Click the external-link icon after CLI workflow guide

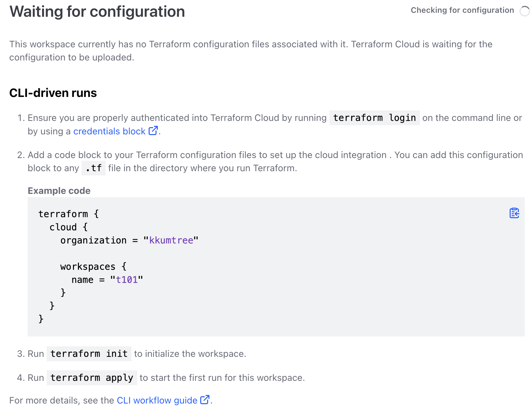205,400
